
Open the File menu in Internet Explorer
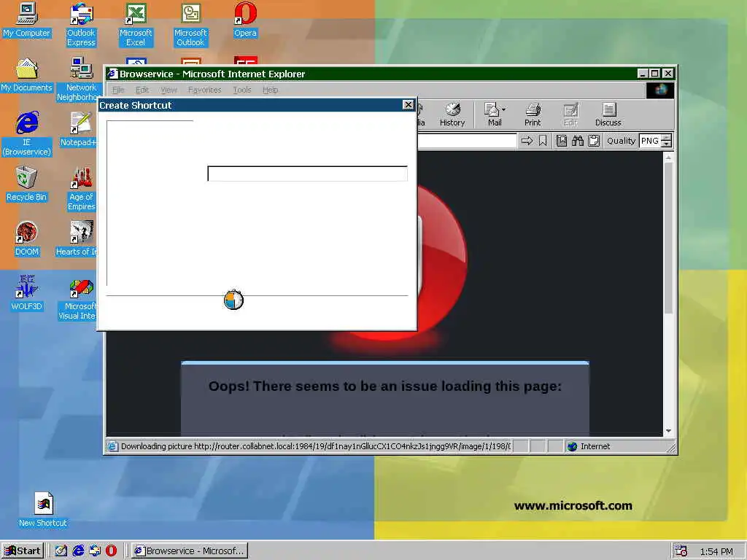(117, 90)
